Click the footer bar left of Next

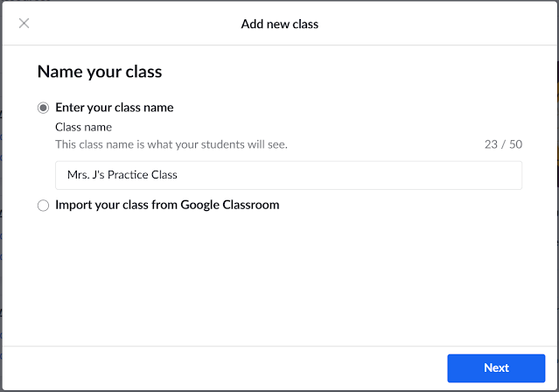(219, 368)
